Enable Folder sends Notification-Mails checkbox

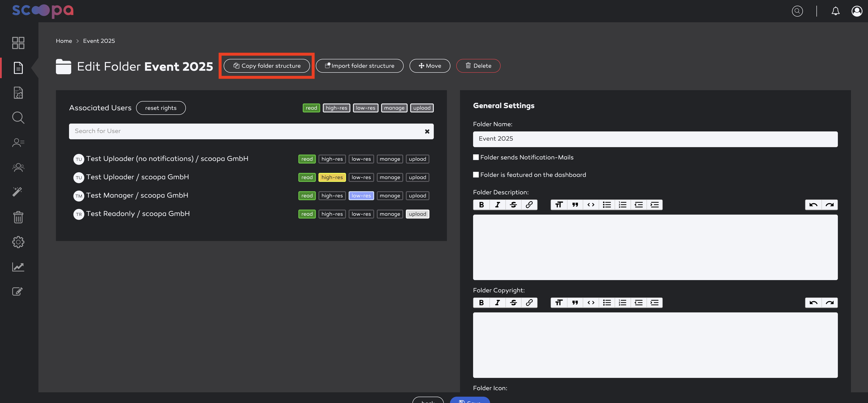[476, 157]
